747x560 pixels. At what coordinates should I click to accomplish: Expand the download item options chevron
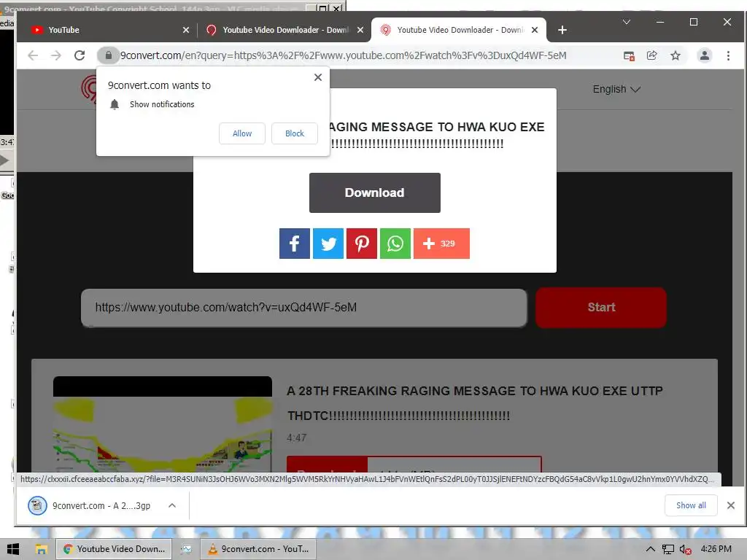click(172, 506)
